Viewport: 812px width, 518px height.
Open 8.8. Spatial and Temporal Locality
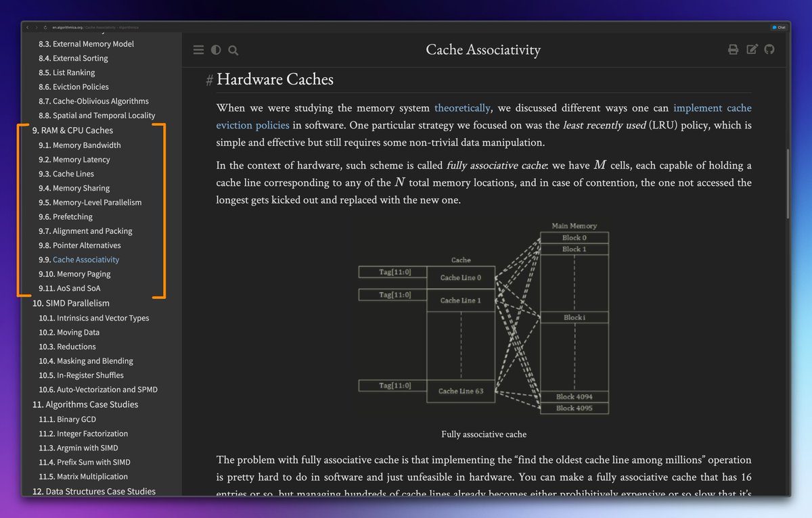point(97,116)
